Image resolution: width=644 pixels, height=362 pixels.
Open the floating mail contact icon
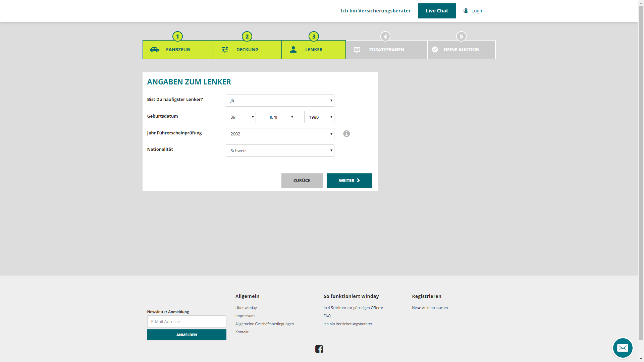[x=623, y=348]
